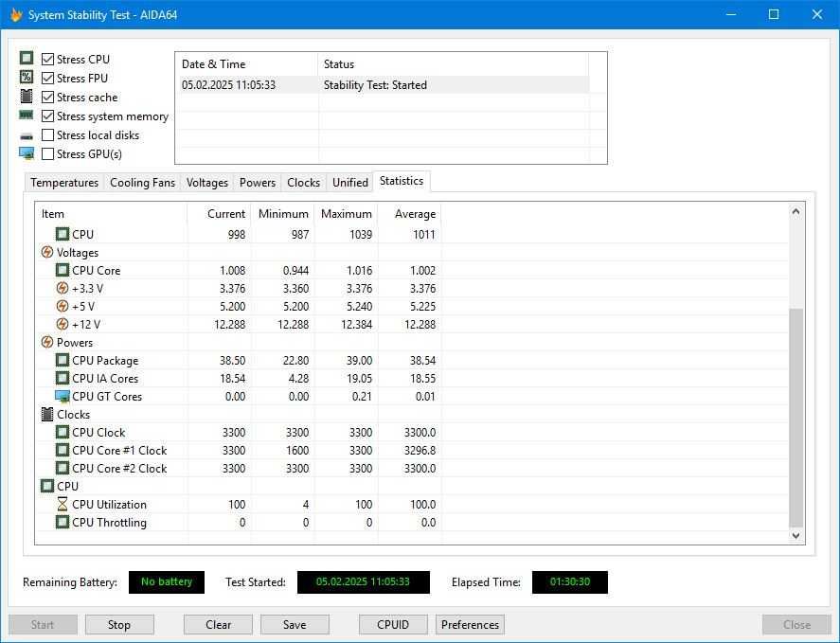Switch to the Temperatures tab
840x643 pixels.
click(x=64, y=183)
